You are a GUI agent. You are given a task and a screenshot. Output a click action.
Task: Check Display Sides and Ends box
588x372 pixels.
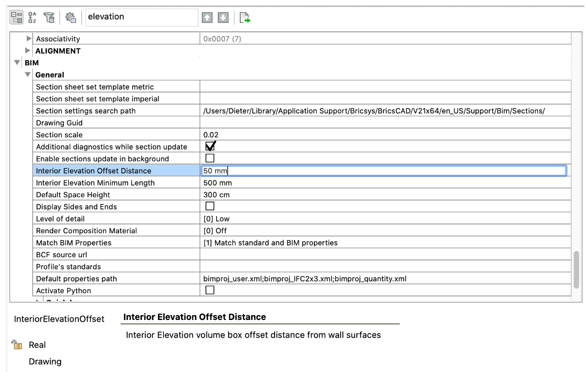[x=210, y=206]
